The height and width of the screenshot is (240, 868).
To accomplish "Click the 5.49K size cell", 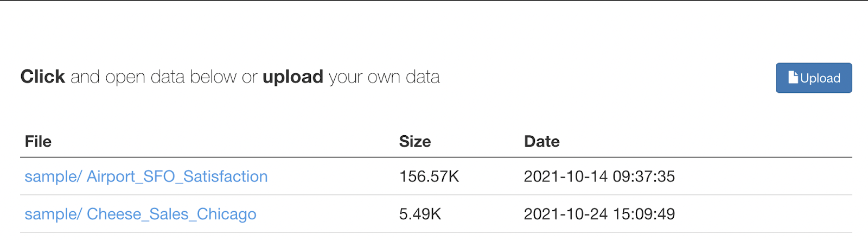I will [x=420, y=214].
